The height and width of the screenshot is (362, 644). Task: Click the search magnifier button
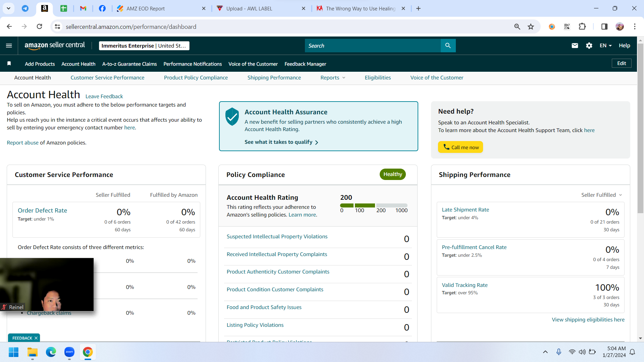(448, 46)
